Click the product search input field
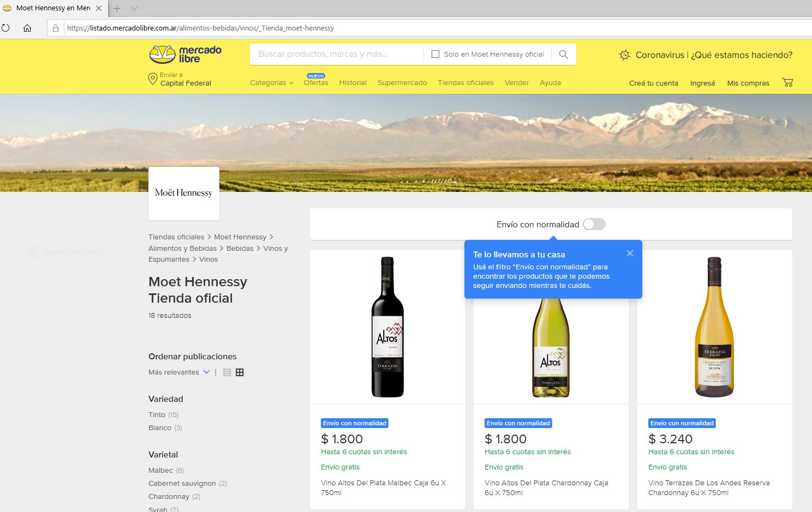812x512 pixels. coord(336,54)
